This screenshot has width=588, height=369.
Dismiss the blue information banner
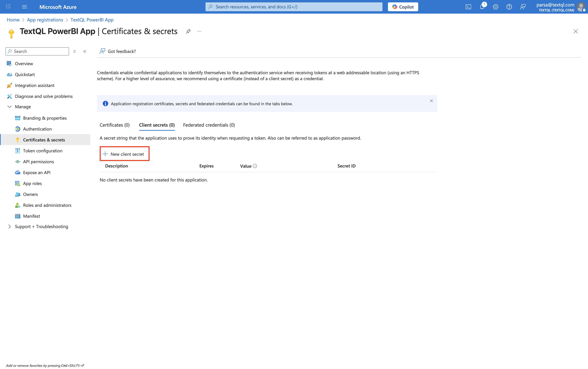click(431, 101)
